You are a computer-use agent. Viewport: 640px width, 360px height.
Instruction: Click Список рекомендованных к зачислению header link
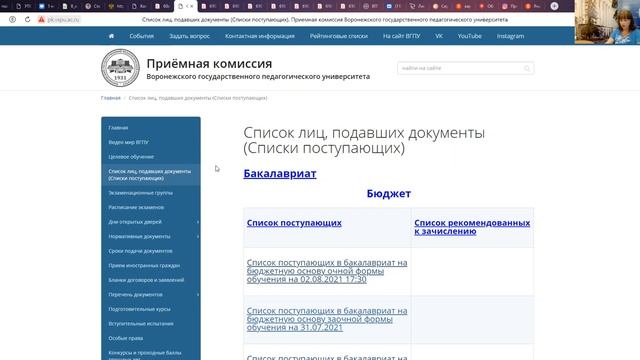pos(472,227)
